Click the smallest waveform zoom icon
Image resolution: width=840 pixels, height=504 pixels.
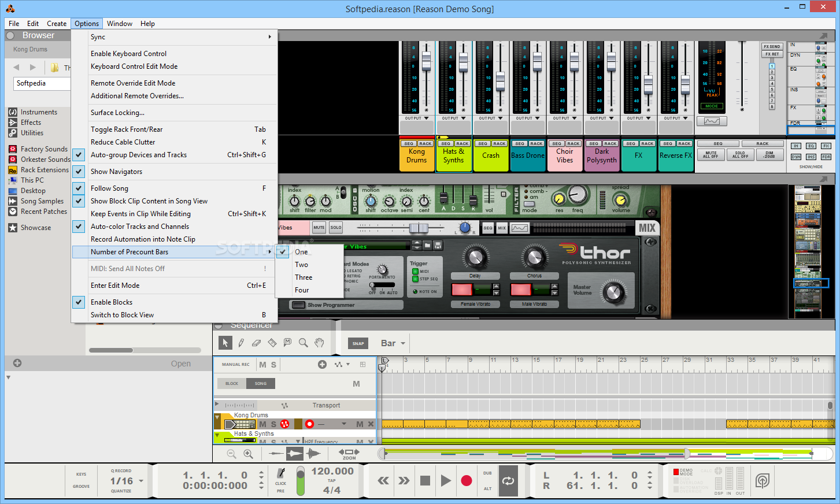point(276,454)
